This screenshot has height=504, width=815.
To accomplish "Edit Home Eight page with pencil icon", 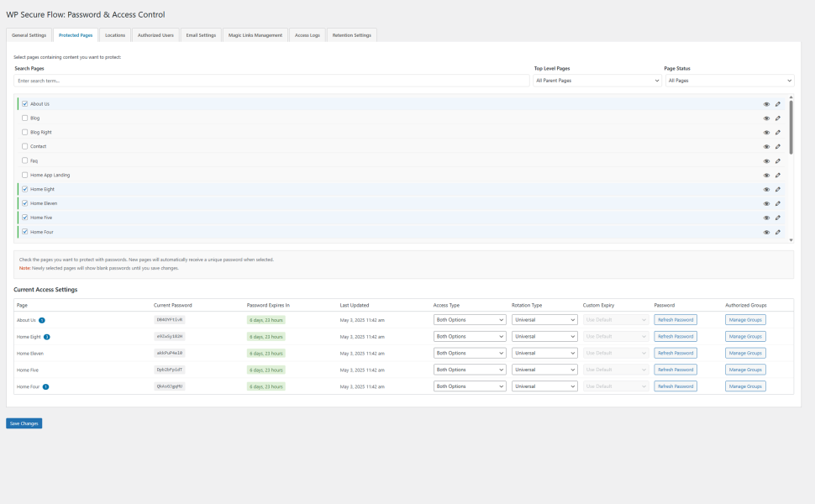I will tap(778, 190).
